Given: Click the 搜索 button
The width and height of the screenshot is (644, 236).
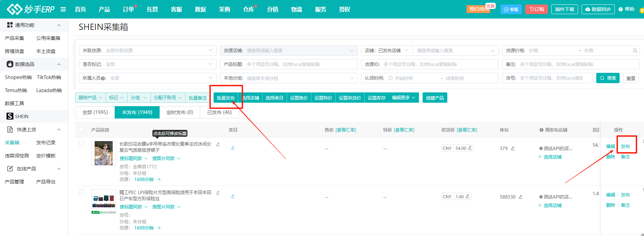Looking at the screenshot, I should click(x=608, y=78).
